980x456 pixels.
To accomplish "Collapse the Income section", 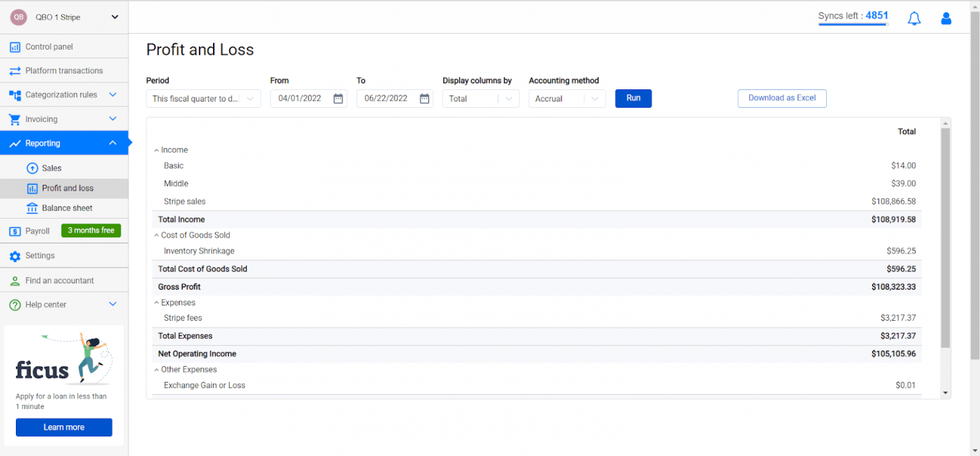I will click(x=156, y=151).
